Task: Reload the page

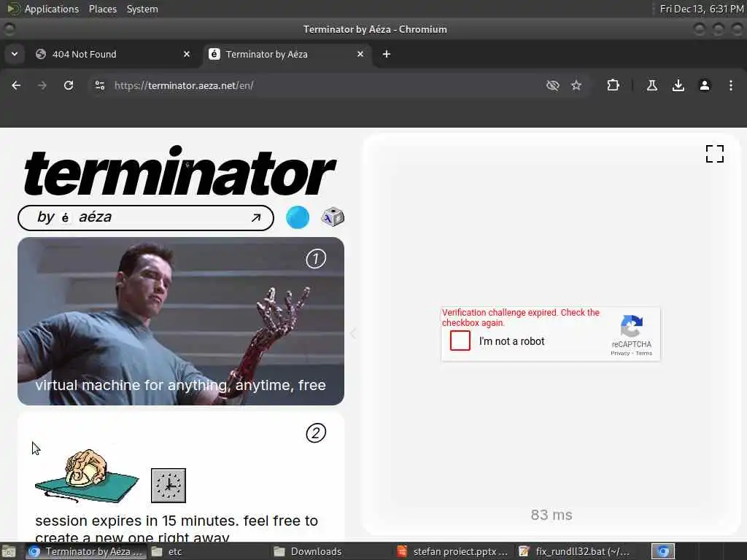Action: pyautogui.click(x=69, y=85)
